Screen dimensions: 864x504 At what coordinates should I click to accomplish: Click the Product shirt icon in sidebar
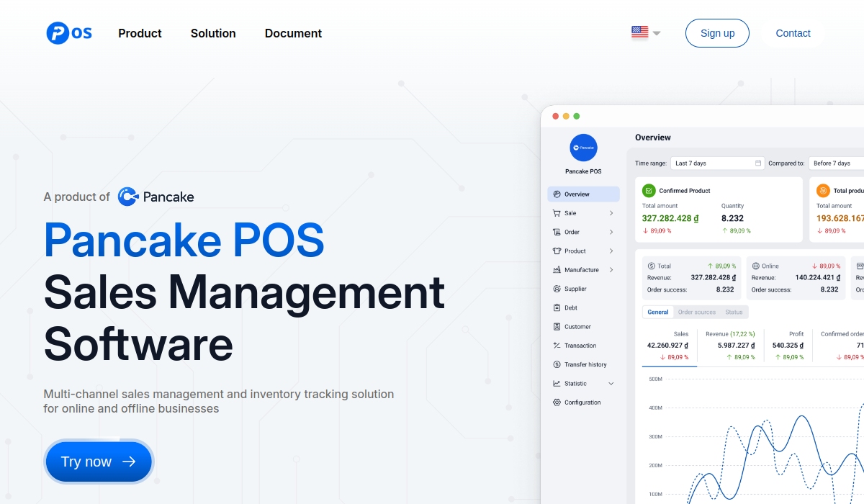[557, 251]
